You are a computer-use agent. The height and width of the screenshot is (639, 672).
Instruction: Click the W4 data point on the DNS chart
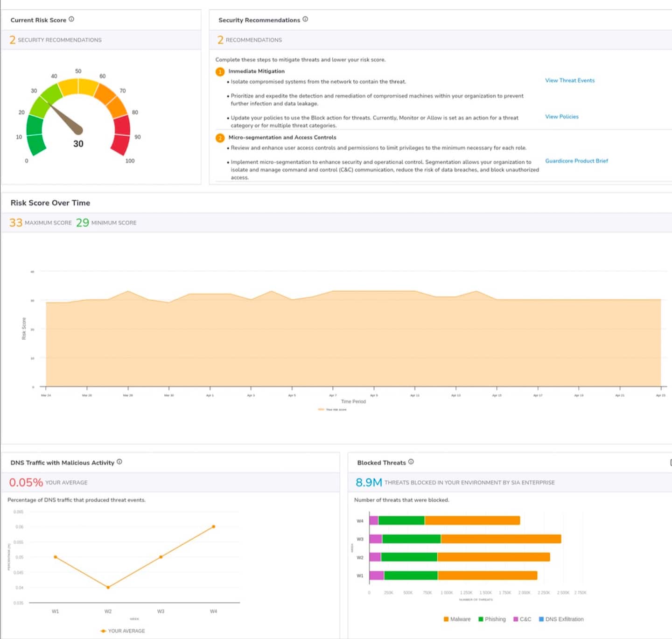pos(214,527)
